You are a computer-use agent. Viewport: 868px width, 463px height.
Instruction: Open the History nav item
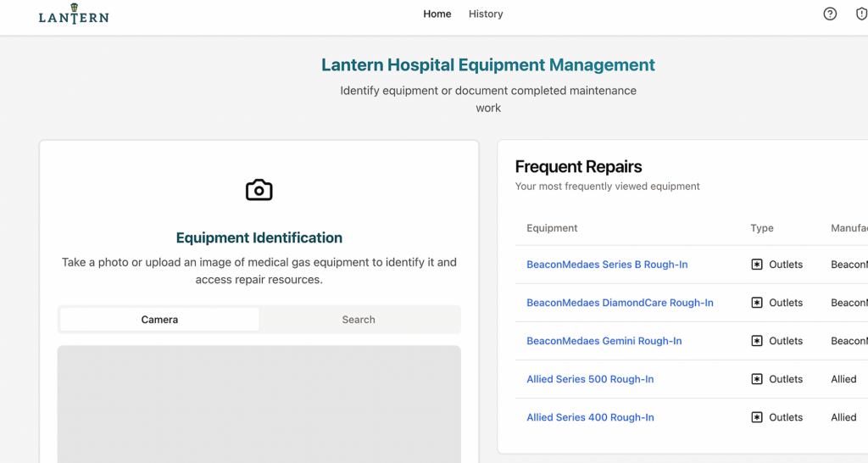coord(486,14)
